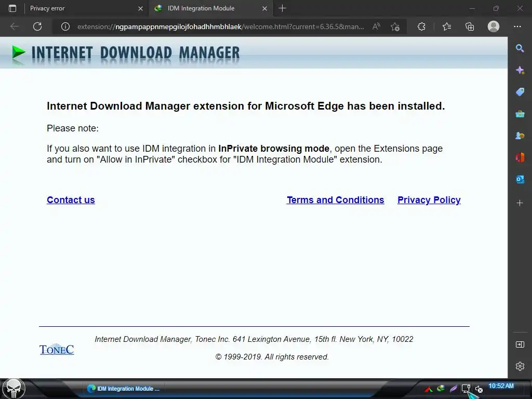This screenshot has width=532, height=399.
Task: Open Edge Settings and more menu
Action: (517, 26)
